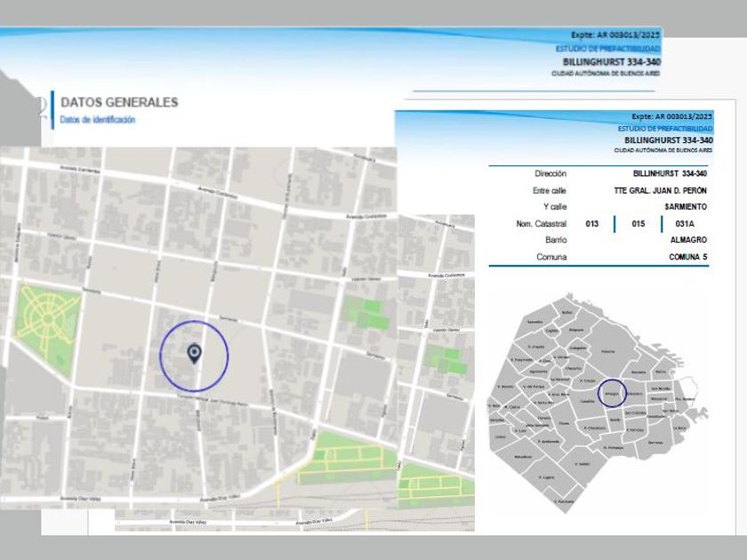The height and width of the screenshot is (560, 747).
Task: Click the Barracas district on the neighborhood map
Action: (x=655, y=442)
